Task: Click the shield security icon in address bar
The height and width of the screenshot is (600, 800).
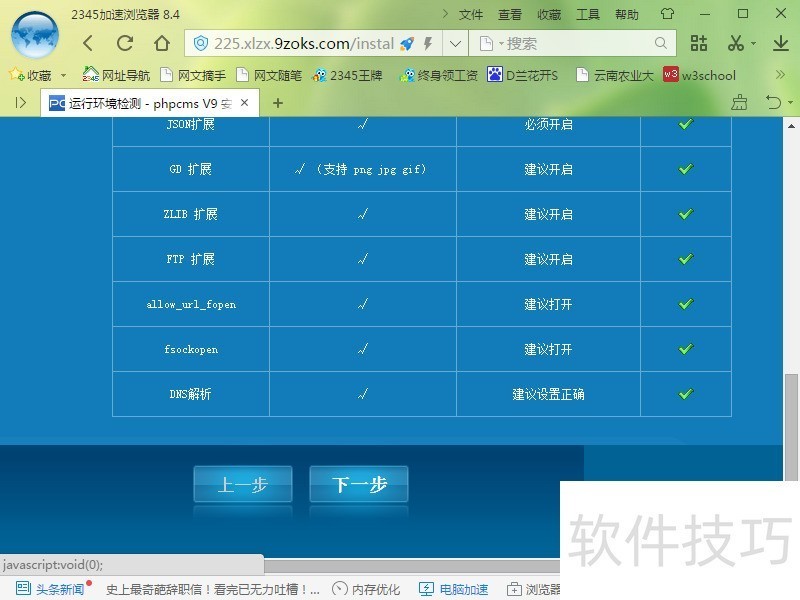Action: 201,43
